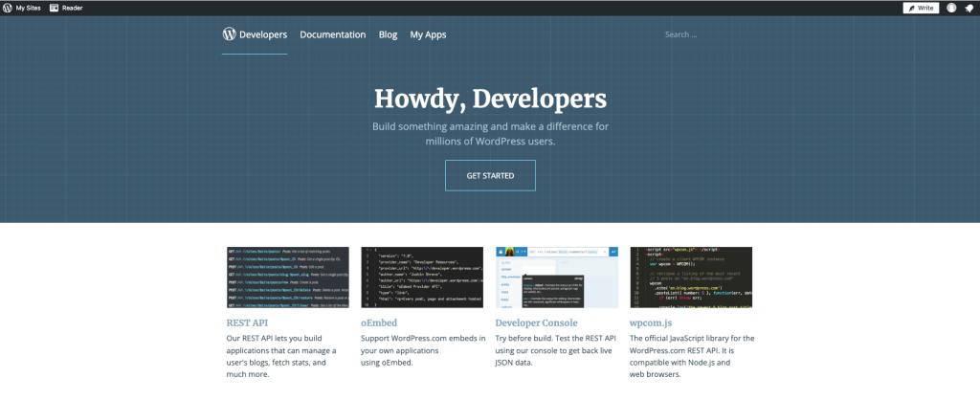Open the wpcom.js code thumbnail
Image resolution: width=980 pixels, height=400 pixels.
[691, 277]
